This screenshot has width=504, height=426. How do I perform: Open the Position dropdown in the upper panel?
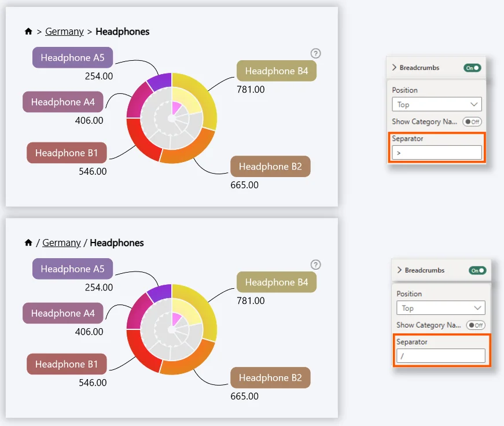(436, 105)
